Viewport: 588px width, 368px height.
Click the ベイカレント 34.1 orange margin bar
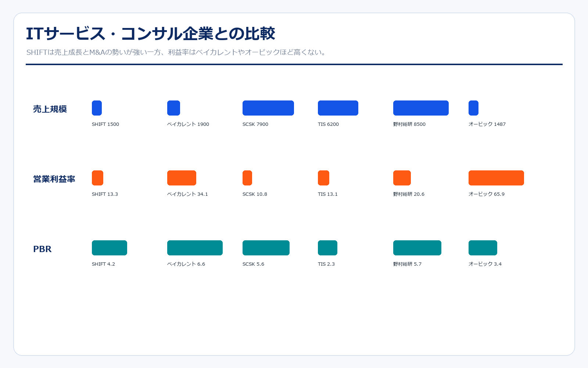182,178
